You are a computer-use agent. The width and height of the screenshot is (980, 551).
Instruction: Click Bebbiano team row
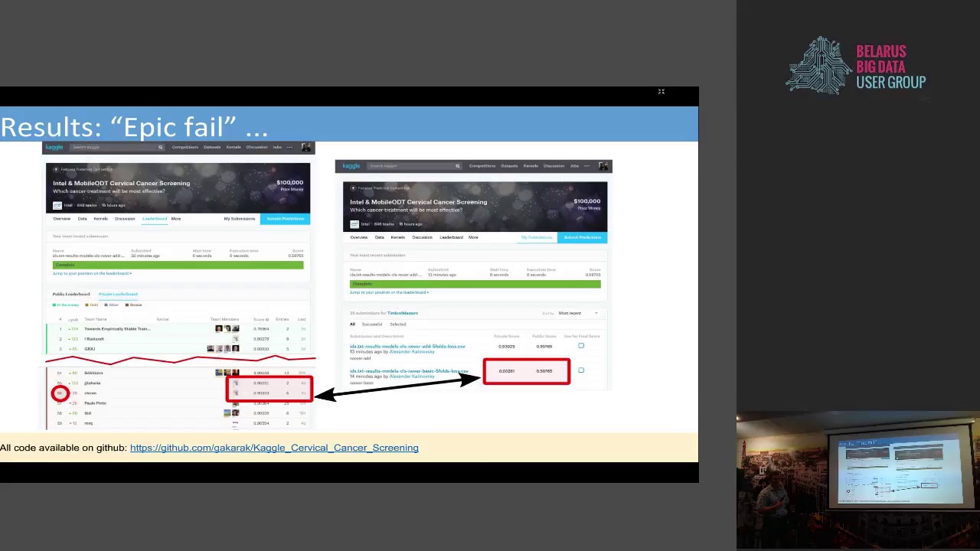pyautogui.click(x=178, y=373)
